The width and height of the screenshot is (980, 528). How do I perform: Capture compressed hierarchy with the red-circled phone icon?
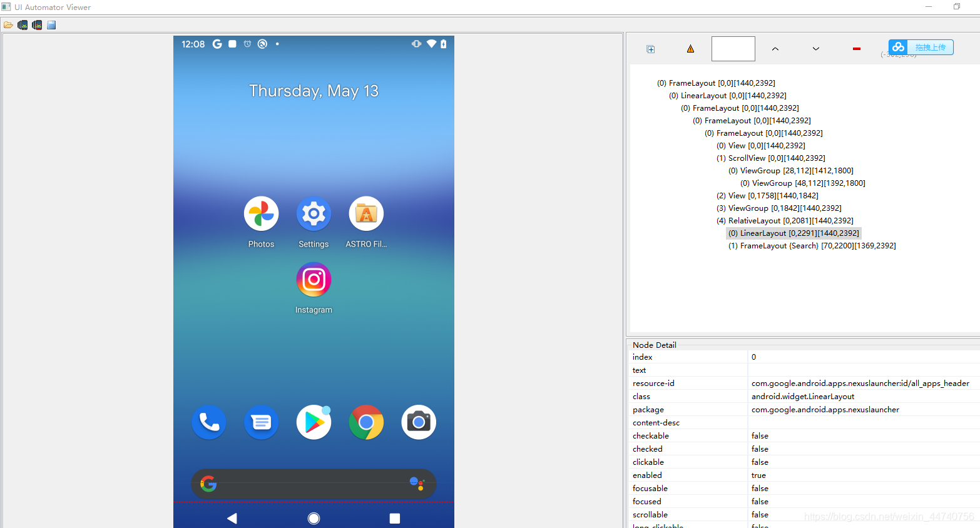coord(37,25)
